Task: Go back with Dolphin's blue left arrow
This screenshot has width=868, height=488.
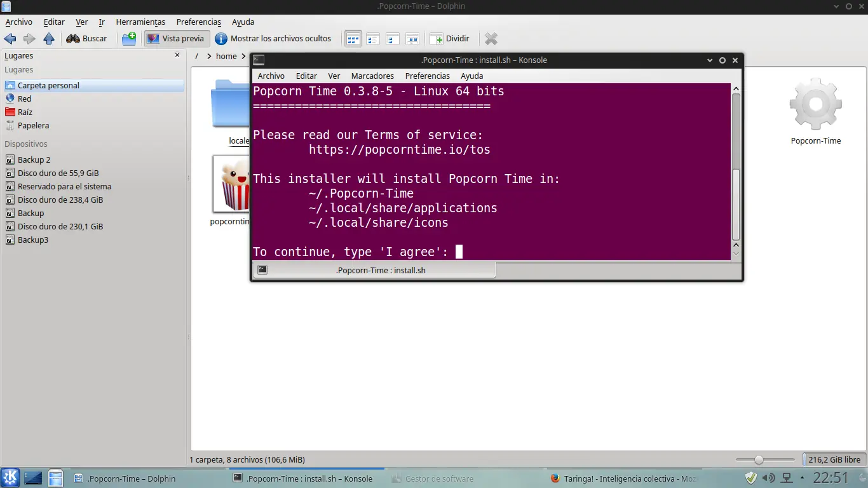Action: 10,39
